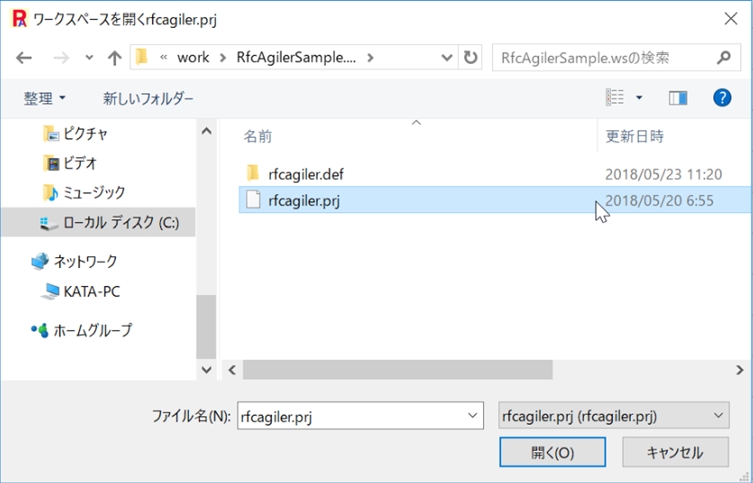The width and height of the screenshot is (753, 483).
Task: Refresh the current folder view
Action: point(470,58)
